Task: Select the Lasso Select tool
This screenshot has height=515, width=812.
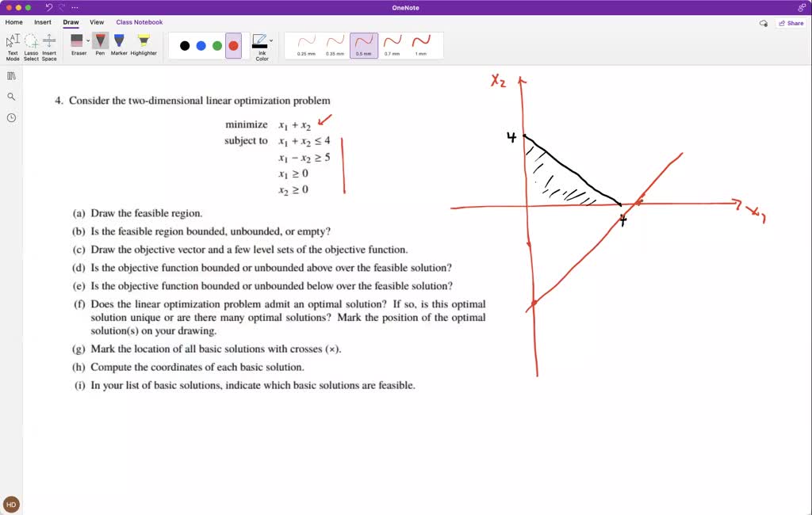Action: pos(31,47)
